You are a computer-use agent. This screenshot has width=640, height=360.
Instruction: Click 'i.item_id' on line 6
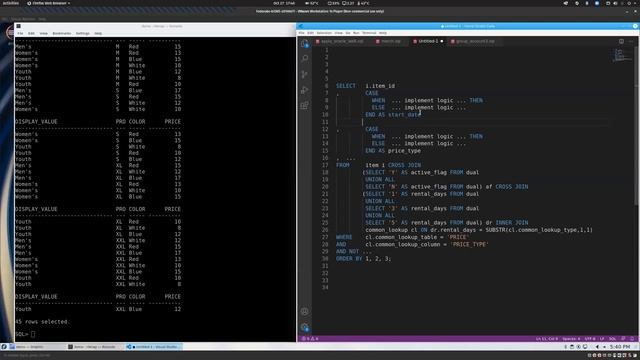pyautogui.click(x=380, y=86)
